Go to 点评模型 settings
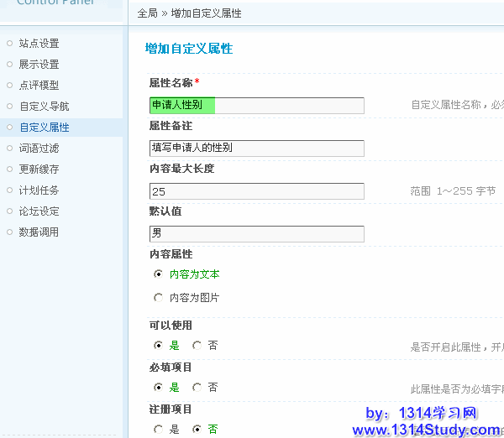 coord(39,86)
